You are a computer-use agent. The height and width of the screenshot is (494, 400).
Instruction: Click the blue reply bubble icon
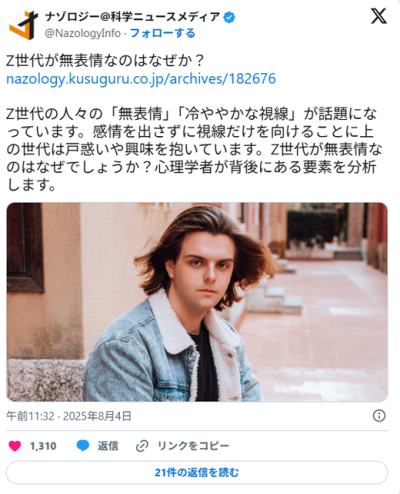83,446
